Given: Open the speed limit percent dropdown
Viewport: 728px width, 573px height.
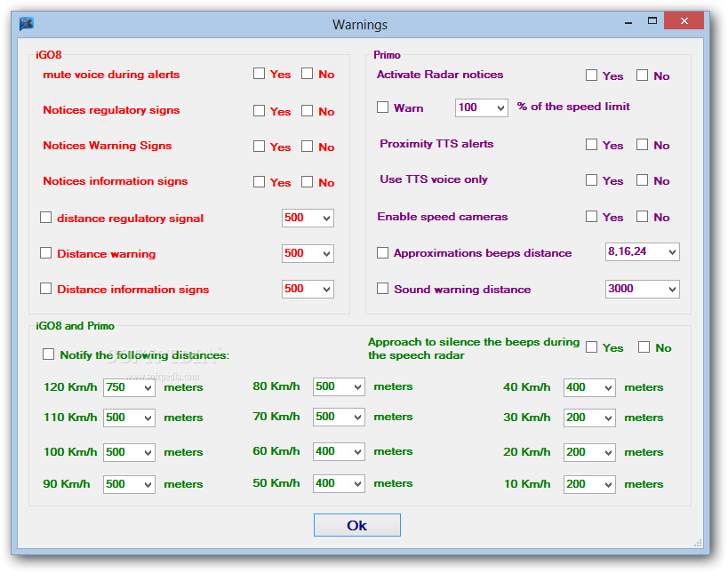Looking at the screenshot, I should [x=482, y=107].
